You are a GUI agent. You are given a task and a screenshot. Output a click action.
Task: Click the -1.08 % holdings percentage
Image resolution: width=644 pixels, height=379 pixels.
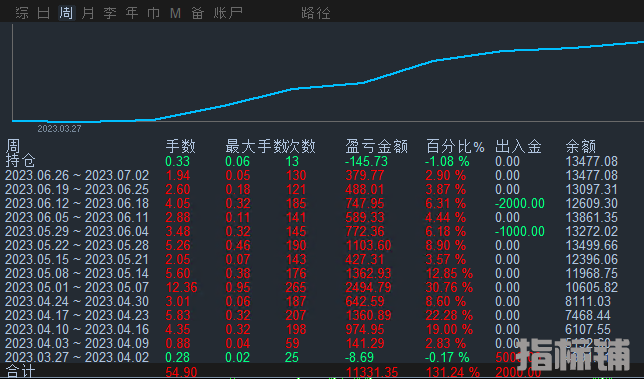tap(447, 161)
